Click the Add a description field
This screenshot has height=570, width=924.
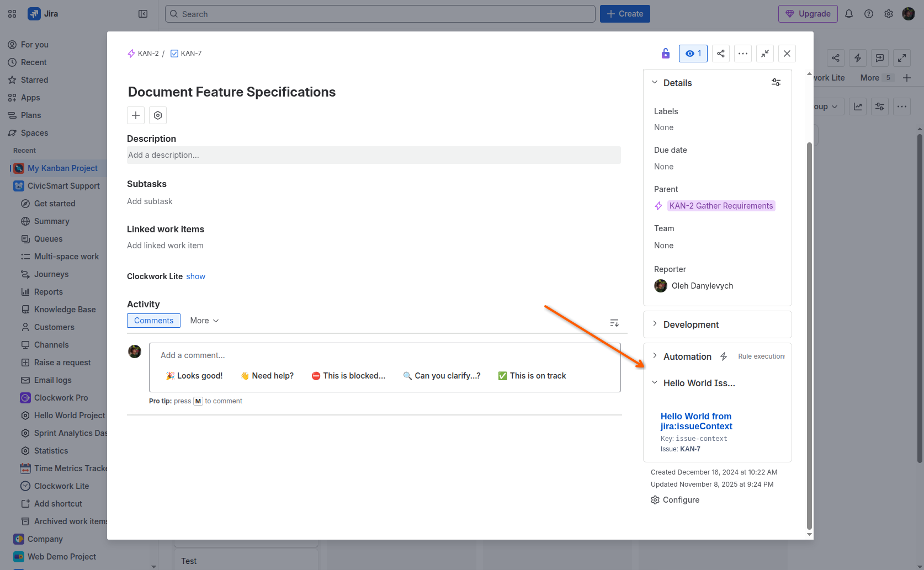pos(374,155)
